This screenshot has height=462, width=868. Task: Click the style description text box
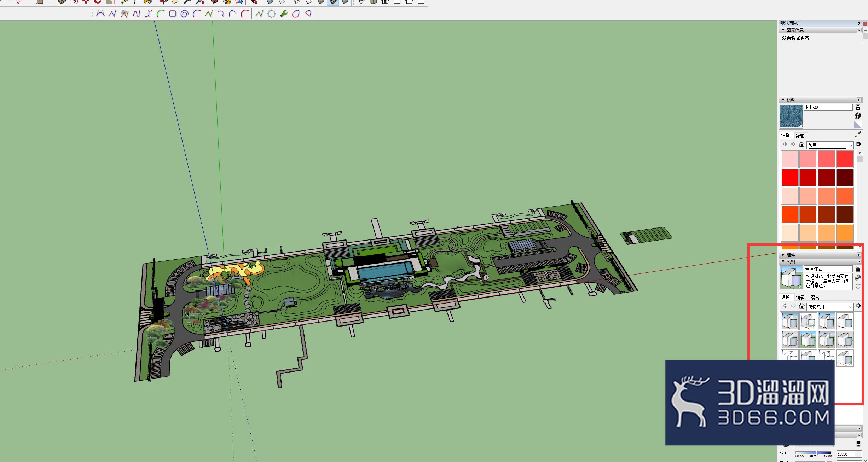828,282
